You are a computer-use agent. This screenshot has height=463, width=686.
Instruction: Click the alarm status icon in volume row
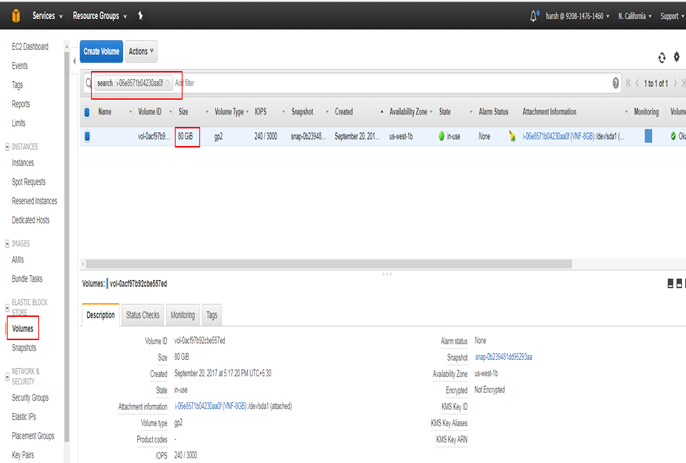[x=512, y=136]
